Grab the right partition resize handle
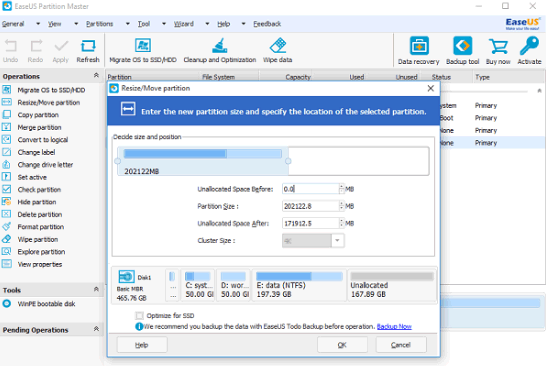 (288, 161)
